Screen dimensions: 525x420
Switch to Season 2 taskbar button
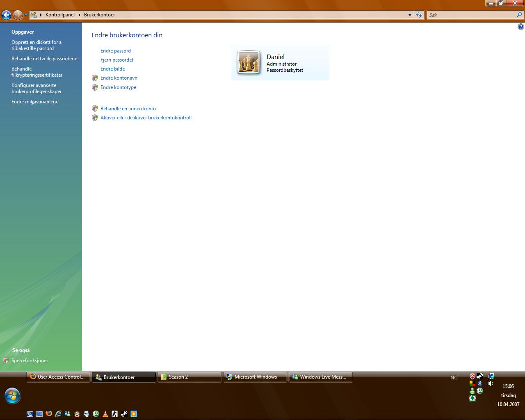189,377
